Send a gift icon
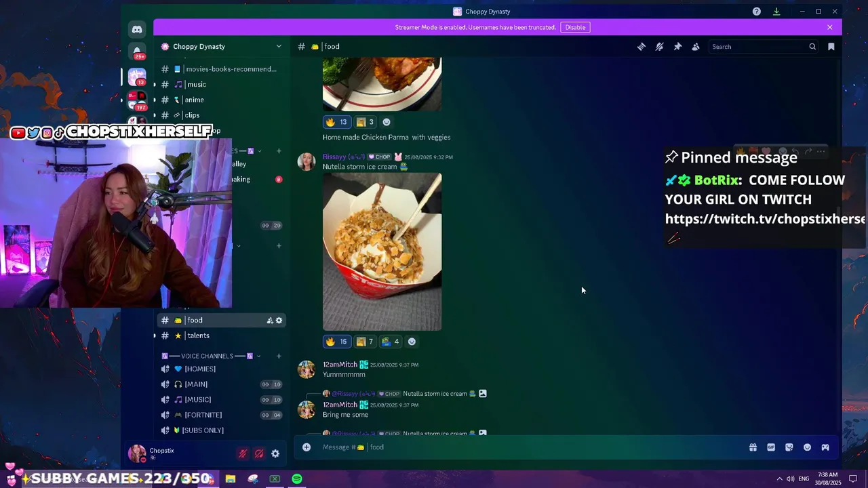The width and height of the screenshot is (868, 488). 753,447
